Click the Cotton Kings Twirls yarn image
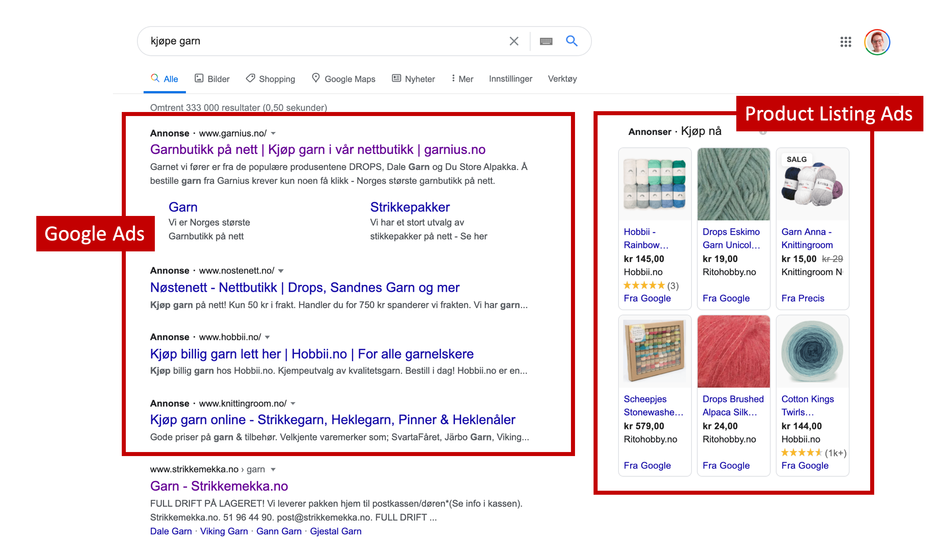Screen dimensions: 950x560 click(x=812, y=351)
